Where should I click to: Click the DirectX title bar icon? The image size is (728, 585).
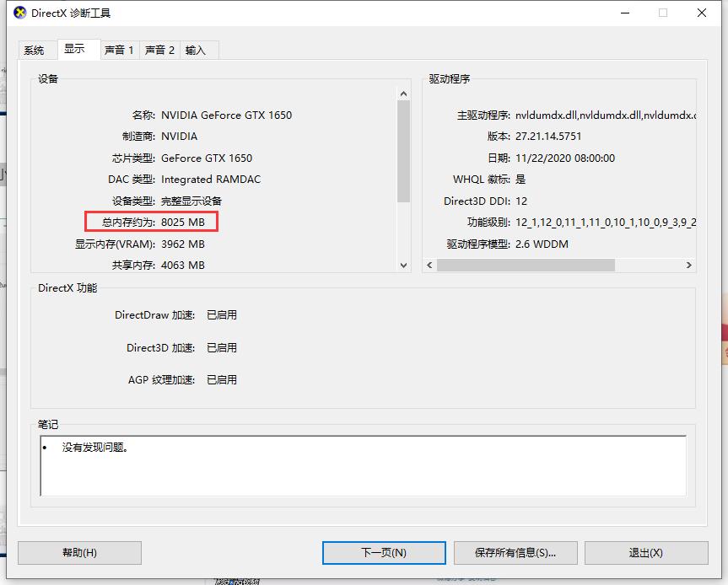pyautogui.click(x=20, y=13)
